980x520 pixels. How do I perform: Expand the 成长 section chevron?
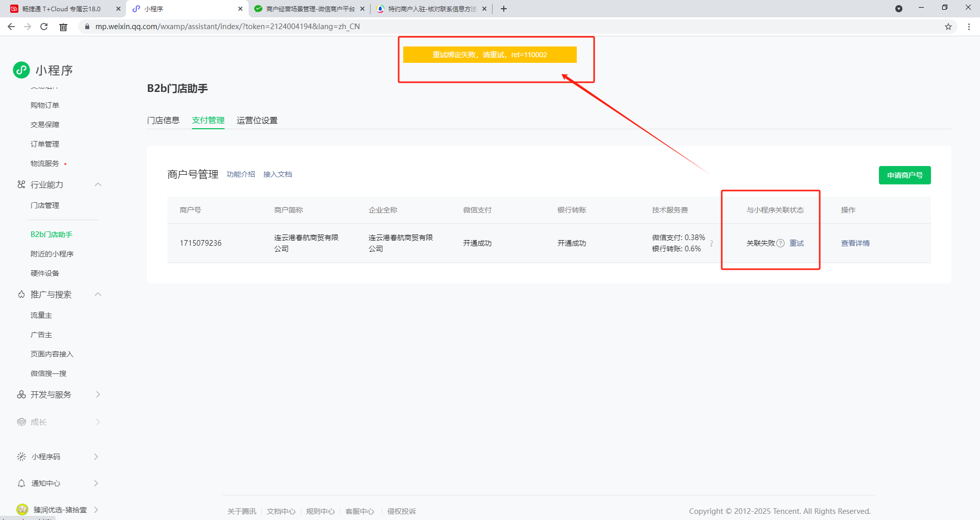coord(98,422)
